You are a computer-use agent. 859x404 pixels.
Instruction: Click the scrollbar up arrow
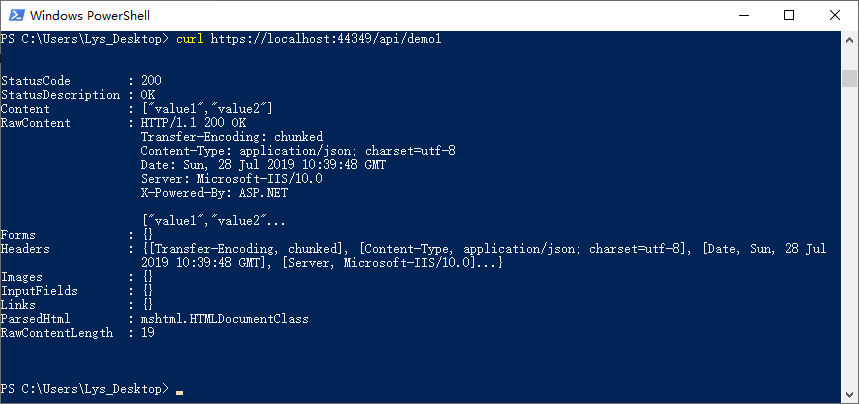tap(849, 41)
